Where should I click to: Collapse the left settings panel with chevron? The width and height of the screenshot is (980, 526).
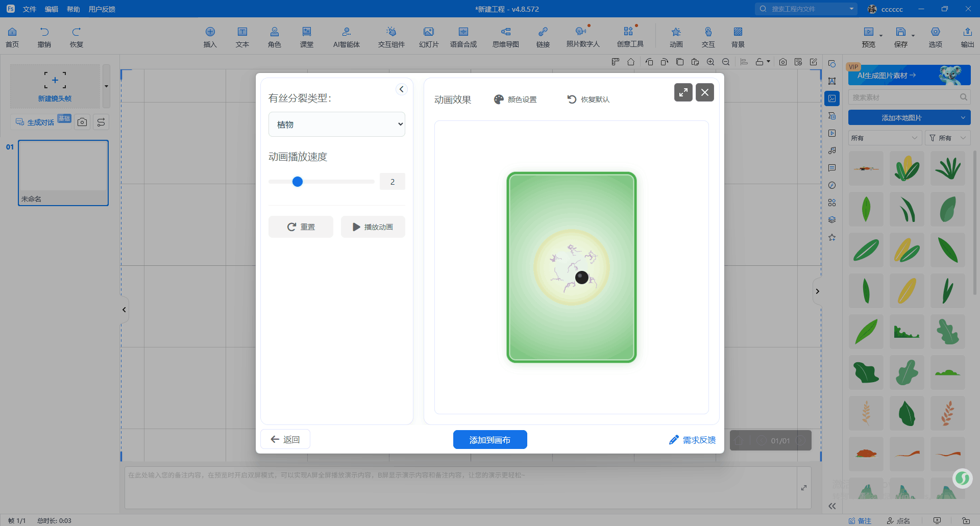(402, 89)
